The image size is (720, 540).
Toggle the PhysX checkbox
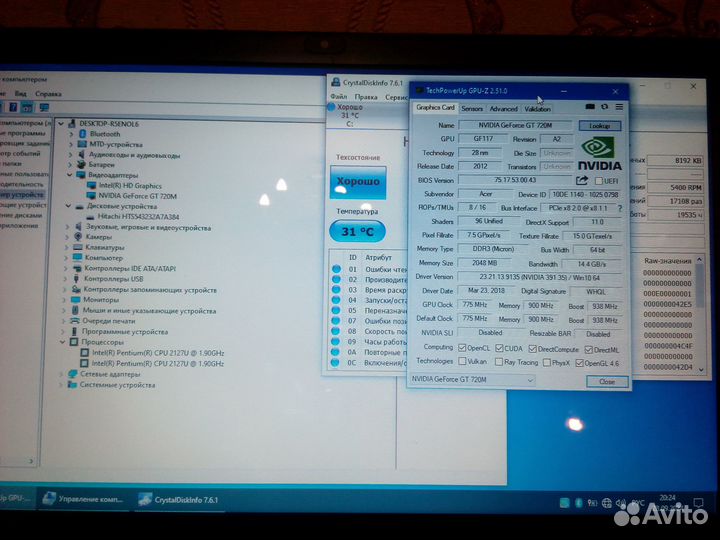(x=547, y=362)
